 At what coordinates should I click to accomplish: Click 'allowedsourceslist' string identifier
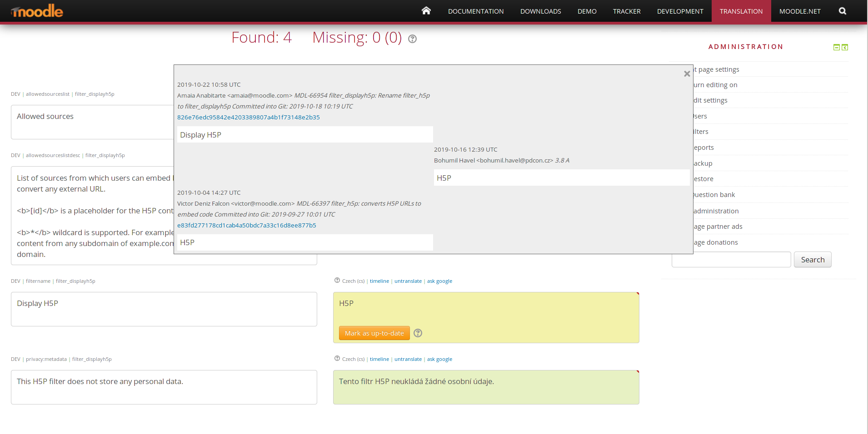(48, 94)
